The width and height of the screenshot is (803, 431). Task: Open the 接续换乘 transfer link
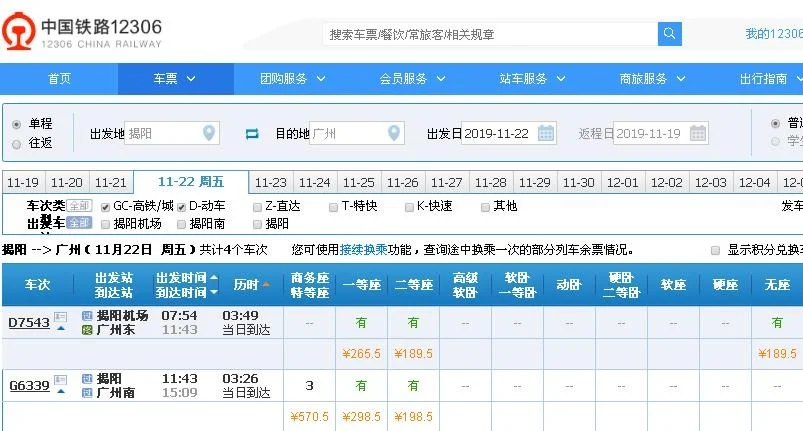[364, 250]
